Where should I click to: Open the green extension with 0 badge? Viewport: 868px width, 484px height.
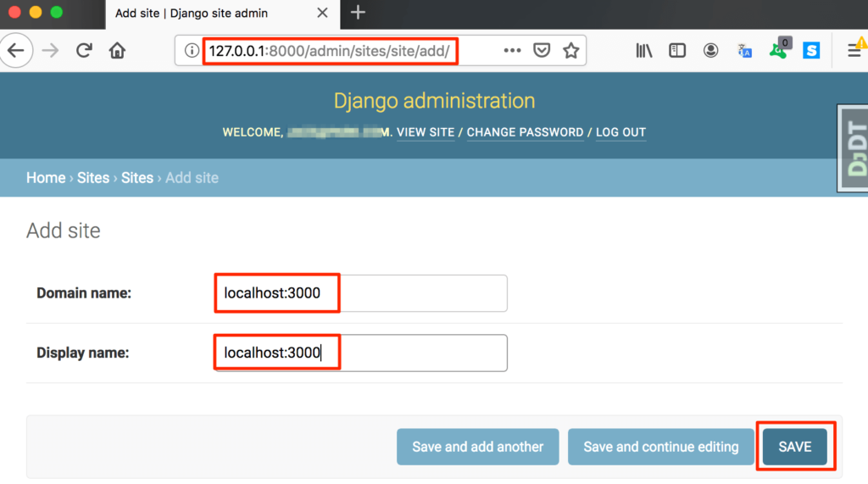click(780, 49)
